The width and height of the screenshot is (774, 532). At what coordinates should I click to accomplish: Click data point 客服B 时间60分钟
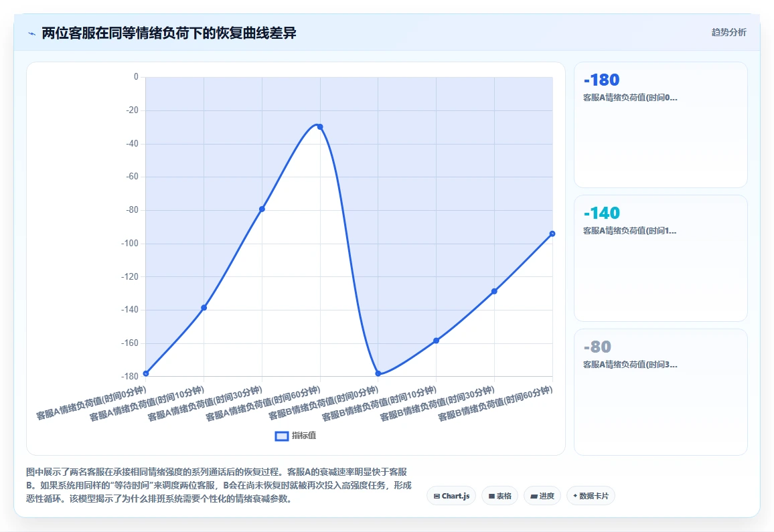tap(552, 234)
